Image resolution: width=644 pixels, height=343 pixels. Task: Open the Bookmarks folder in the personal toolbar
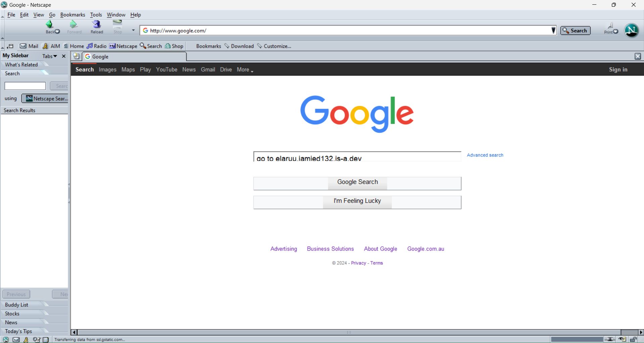tap(208, 46)
